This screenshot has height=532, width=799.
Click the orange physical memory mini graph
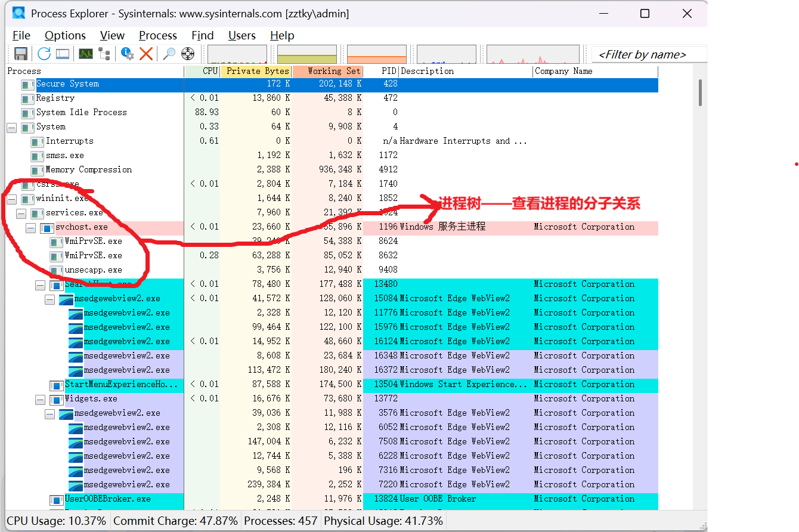coord(377,54)
